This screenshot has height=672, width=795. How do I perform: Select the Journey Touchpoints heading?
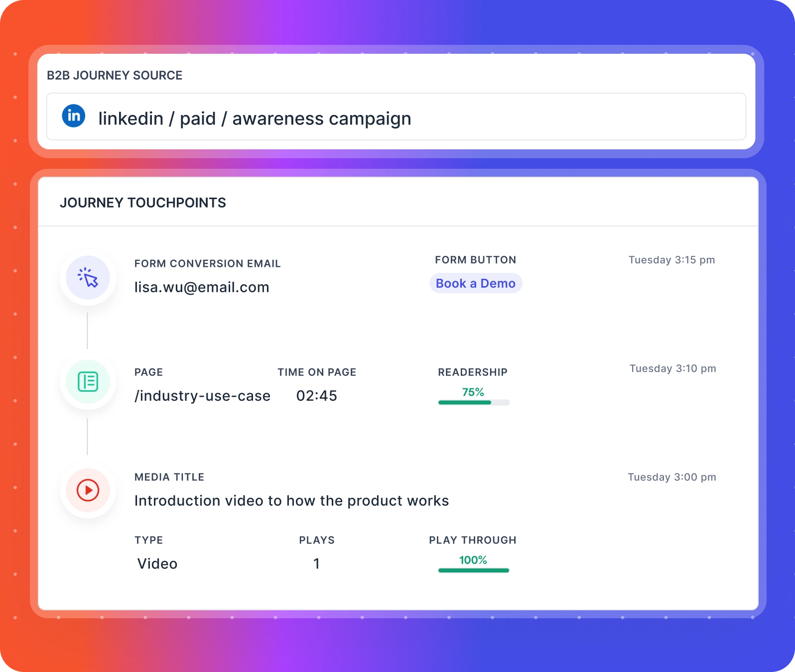pos(143,203)
